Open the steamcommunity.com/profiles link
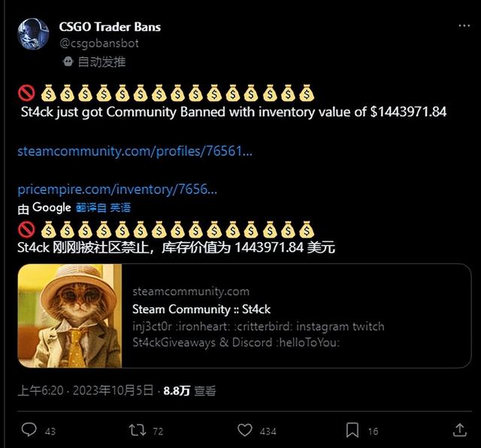The height and width of the screenshot is (448, 481). [135, 151]
